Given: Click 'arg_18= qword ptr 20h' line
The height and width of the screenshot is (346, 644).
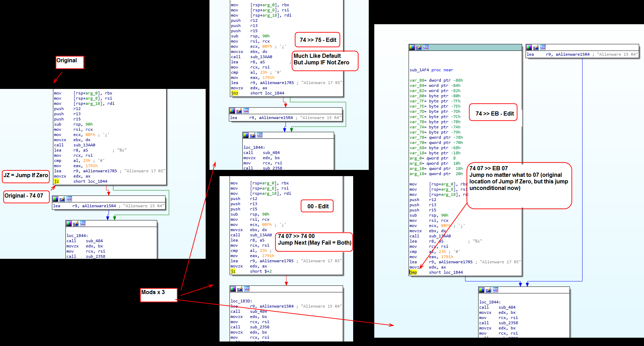Looking at the screenshot, I should (x=436, y=174).
